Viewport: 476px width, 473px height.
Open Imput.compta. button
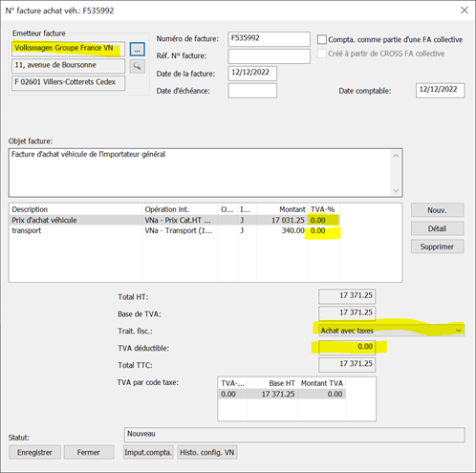tap(148, 452)
